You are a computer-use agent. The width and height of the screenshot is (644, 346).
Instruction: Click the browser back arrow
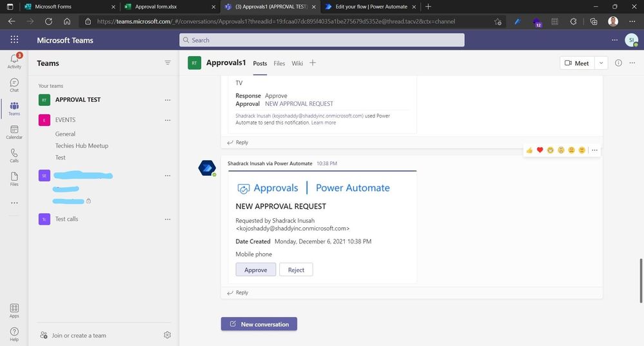pyautogui.click(x=12, y=21)
